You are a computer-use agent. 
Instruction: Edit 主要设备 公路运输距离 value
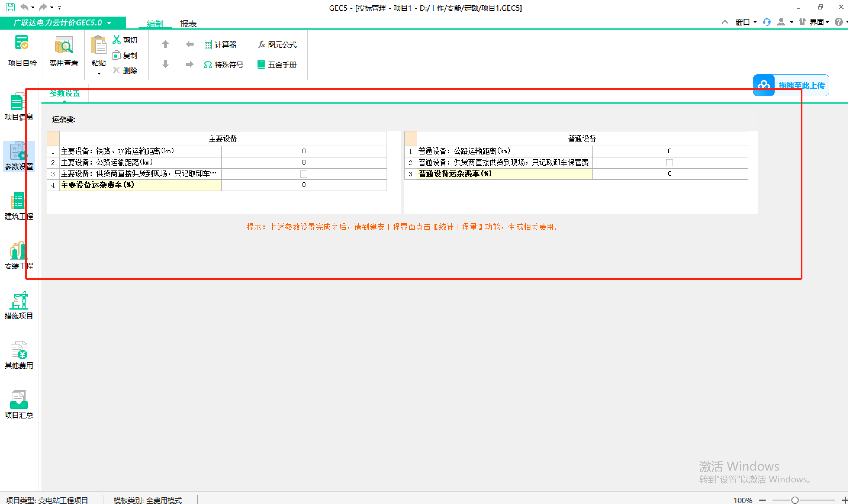coord(304,162)
